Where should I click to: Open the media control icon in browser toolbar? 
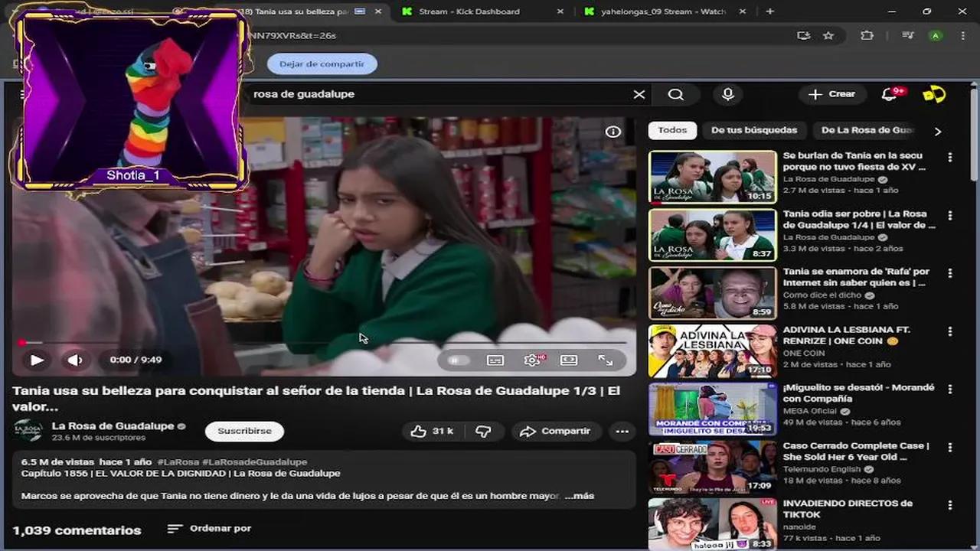907,35
